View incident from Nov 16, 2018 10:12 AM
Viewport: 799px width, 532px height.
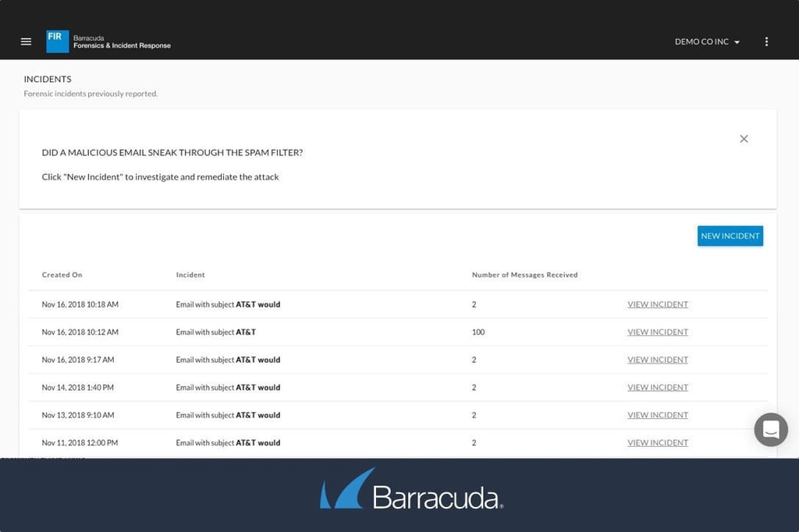[x=658, y=332]
